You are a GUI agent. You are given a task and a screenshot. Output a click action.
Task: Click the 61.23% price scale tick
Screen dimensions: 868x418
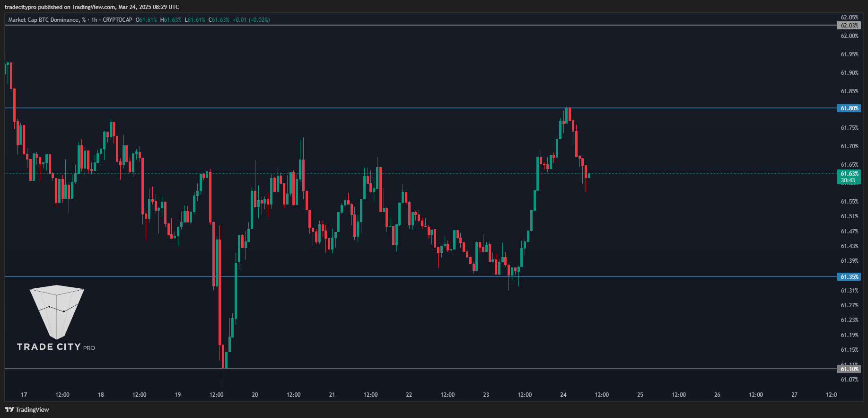pos(849,320)
